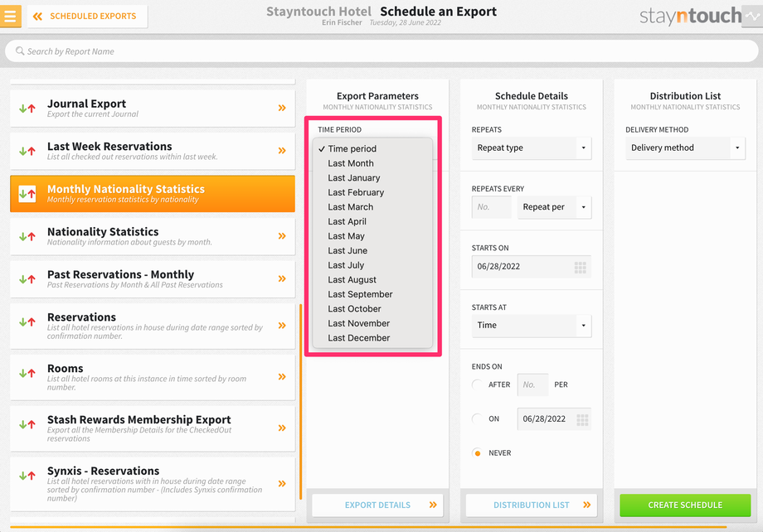Select Past Reservations - Monthly export
The width and height of the screenshot is (763, 532).
[153, 279]
